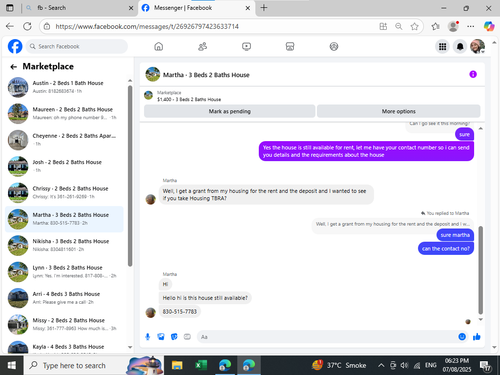Viewport: 500px width, 375px height.
Task: Close the fb - Search tab
Action: tap(131, 8)
